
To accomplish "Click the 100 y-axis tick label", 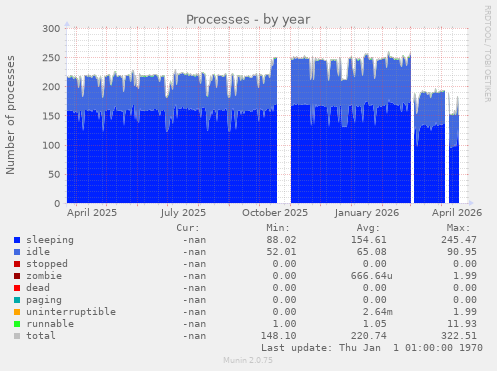I will pos(51,145).
